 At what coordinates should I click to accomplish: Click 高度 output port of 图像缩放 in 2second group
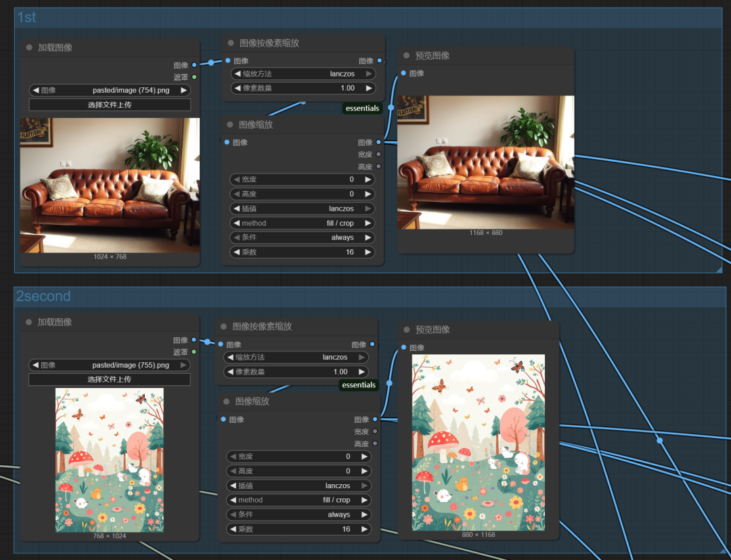tap(375, 444)
